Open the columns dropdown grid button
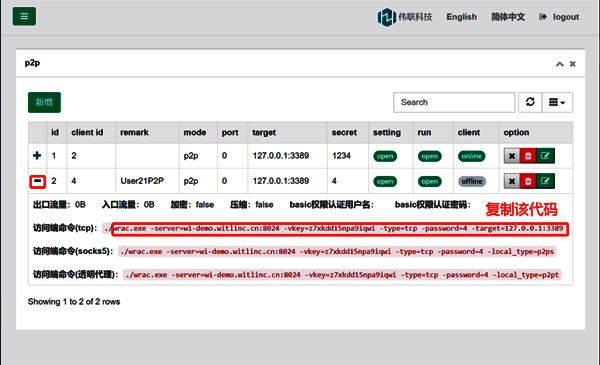This screenshot has width=600, height=365. tap(557, 102)
